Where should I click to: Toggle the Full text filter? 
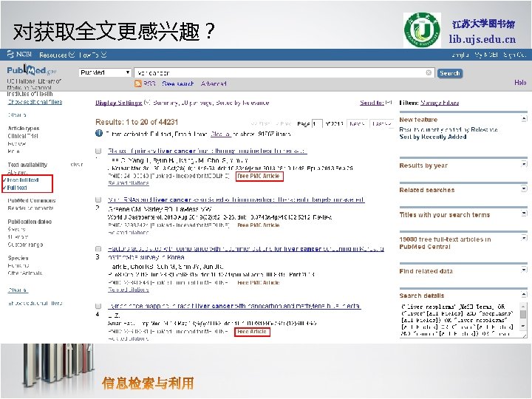point(17,188)
